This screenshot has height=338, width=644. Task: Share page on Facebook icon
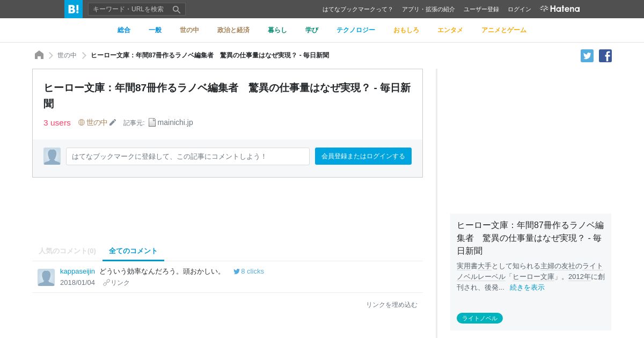[x=605, y=56]
